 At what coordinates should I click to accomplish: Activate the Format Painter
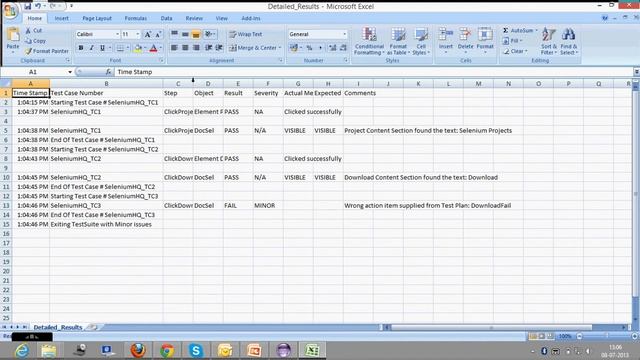tap(47, 51)
